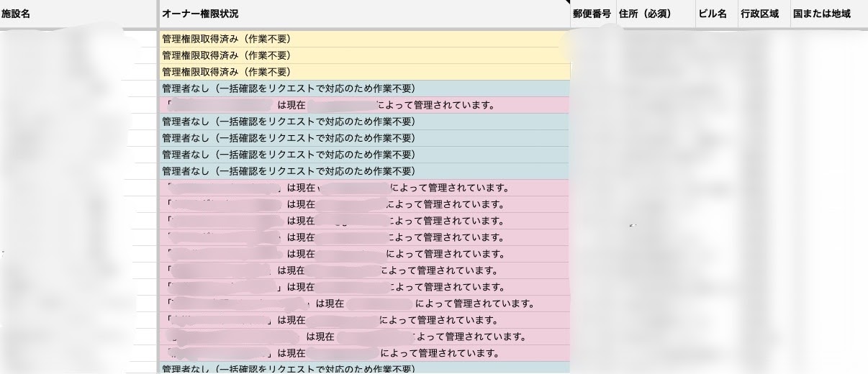Select the 行政区域 column header
868x374 pixels.
click(764, 14)
